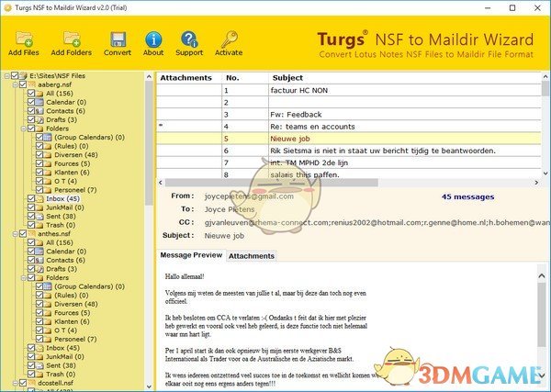Sort by the Subject column header
Screen dimensions: 551x392
click(x=405, y=78)
